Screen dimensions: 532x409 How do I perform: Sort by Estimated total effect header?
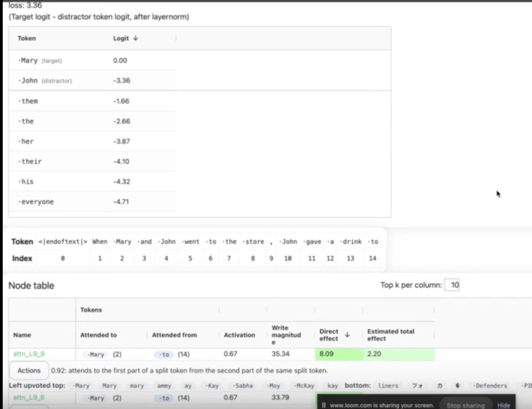pyautogui.click(x=390, y=335)
